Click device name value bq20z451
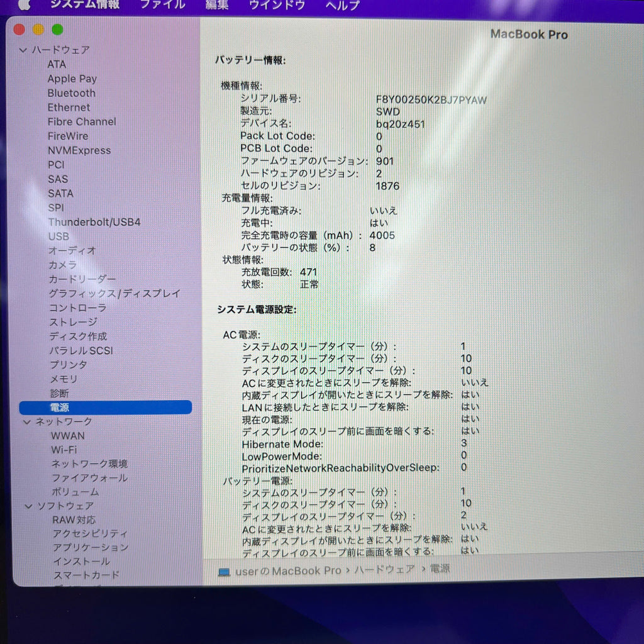Viewport: 644px width, 644px height. (x=401, y=125)
